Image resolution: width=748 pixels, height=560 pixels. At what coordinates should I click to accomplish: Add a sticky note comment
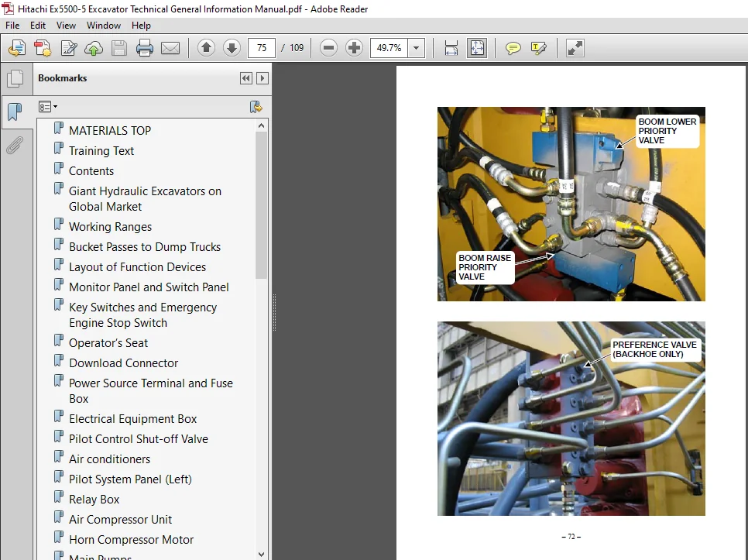click(513, 48)
